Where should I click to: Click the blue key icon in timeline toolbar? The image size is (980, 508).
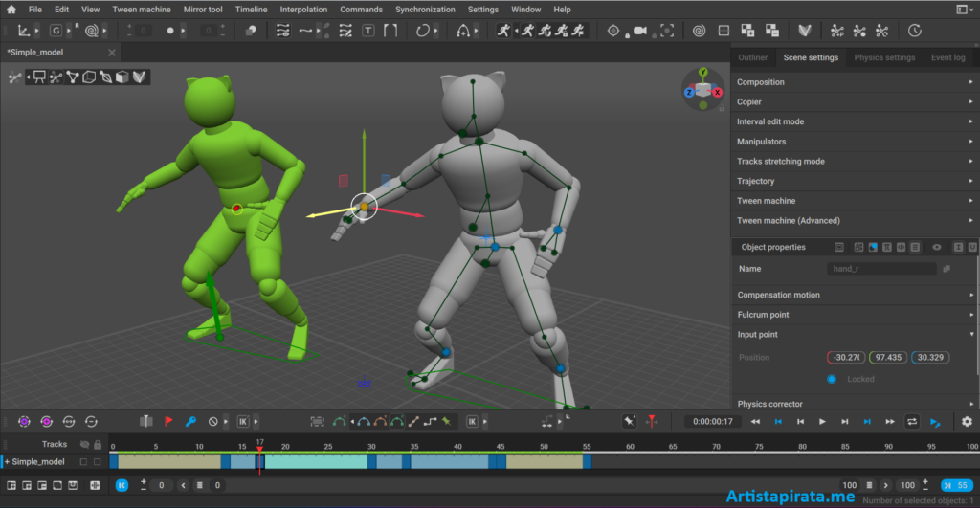point(190,421)
